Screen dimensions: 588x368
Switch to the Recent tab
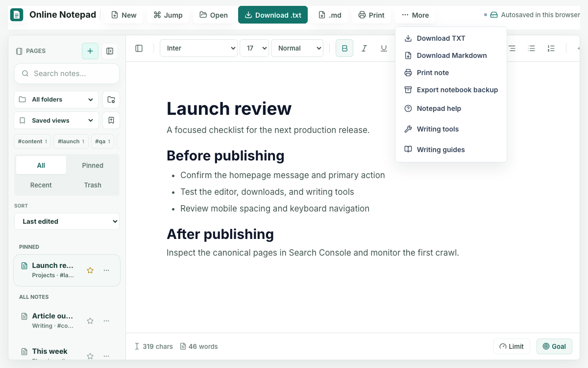[x=41, y=185]
